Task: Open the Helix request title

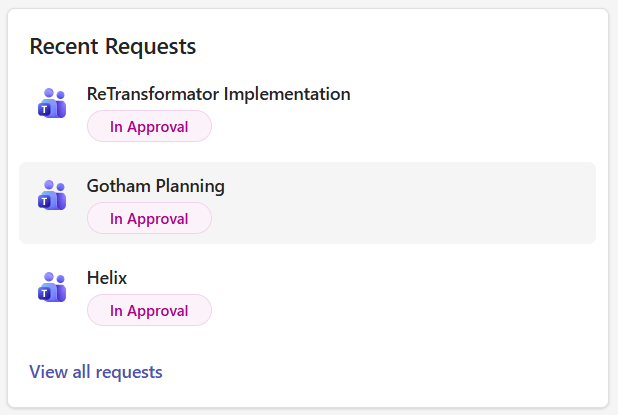Action: [x=107, y=278]
